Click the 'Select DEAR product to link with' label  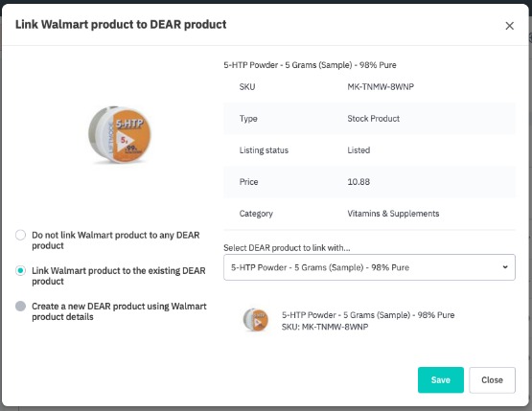[287, 248]
